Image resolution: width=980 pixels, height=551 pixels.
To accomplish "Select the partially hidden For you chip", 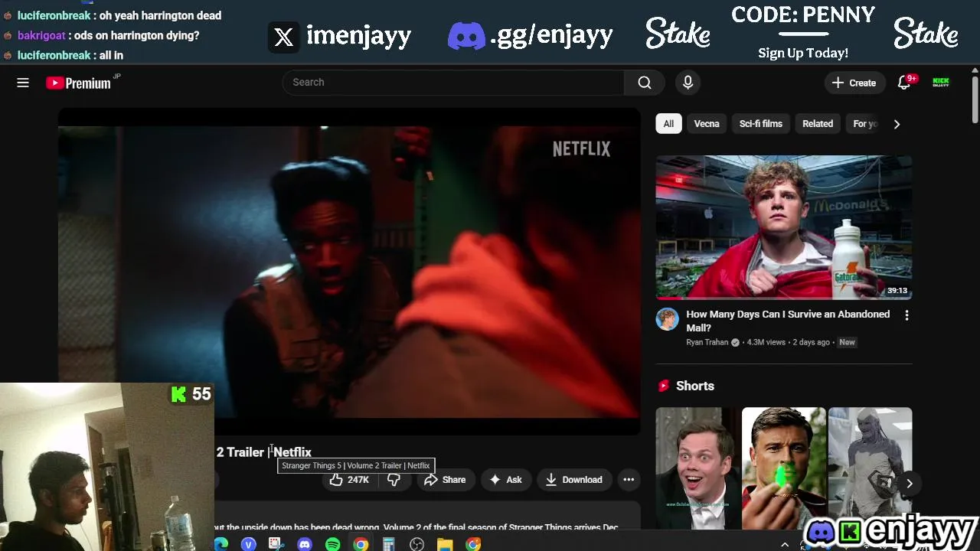I will coord(864,124).
